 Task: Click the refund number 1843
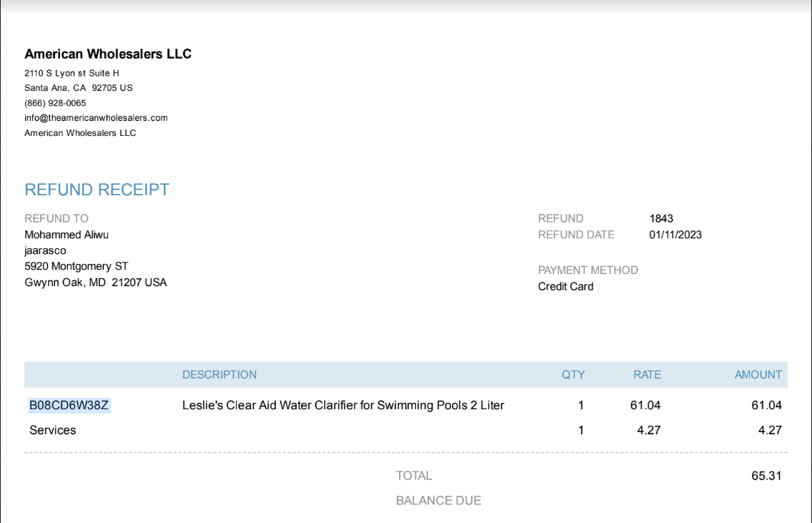[660, 219]
